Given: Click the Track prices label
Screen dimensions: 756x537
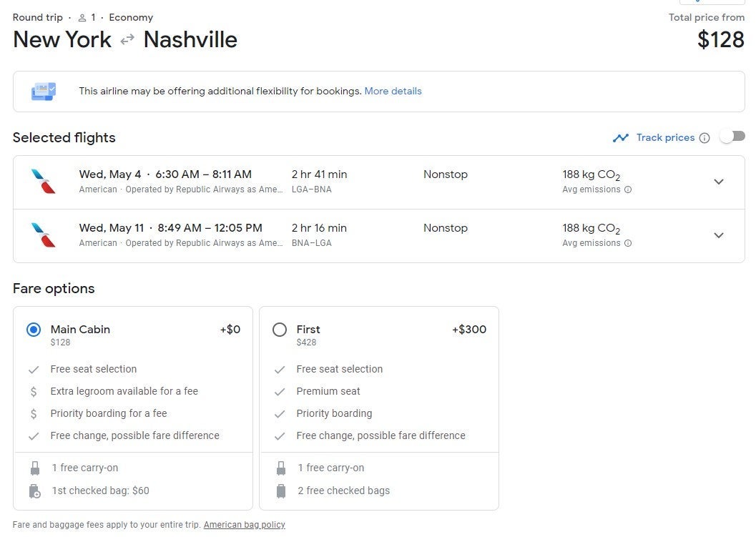Looking at the screenshot, I should pyautogui.click(x=665, y=138).
